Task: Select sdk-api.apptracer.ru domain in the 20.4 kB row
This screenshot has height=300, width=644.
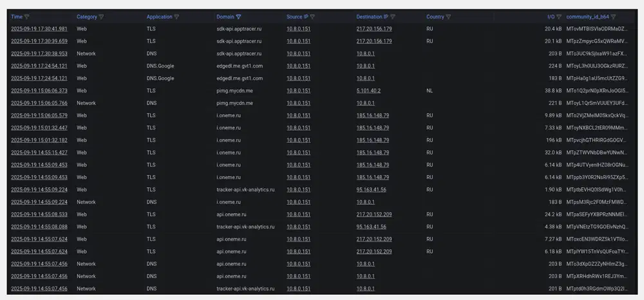Action: tap(239, 29)
